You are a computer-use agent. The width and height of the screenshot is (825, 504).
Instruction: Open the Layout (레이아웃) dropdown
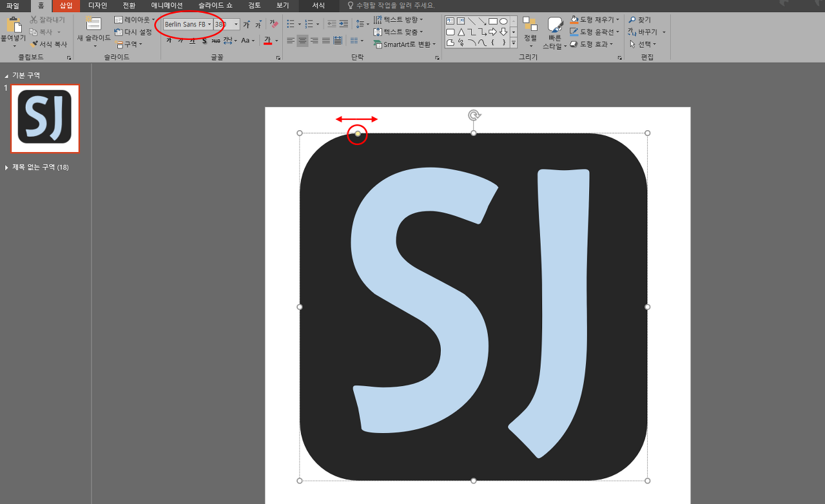(x=135, y=20)
